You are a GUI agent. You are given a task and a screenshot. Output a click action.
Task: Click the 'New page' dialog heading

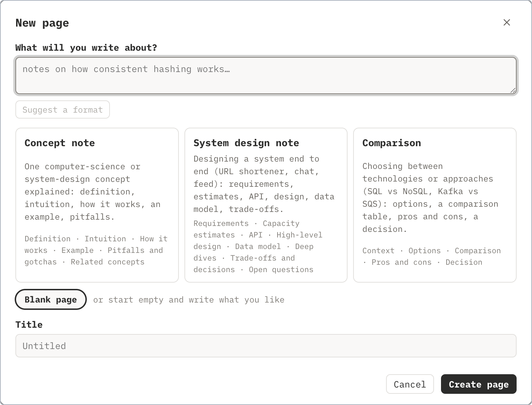click(42, 23)
